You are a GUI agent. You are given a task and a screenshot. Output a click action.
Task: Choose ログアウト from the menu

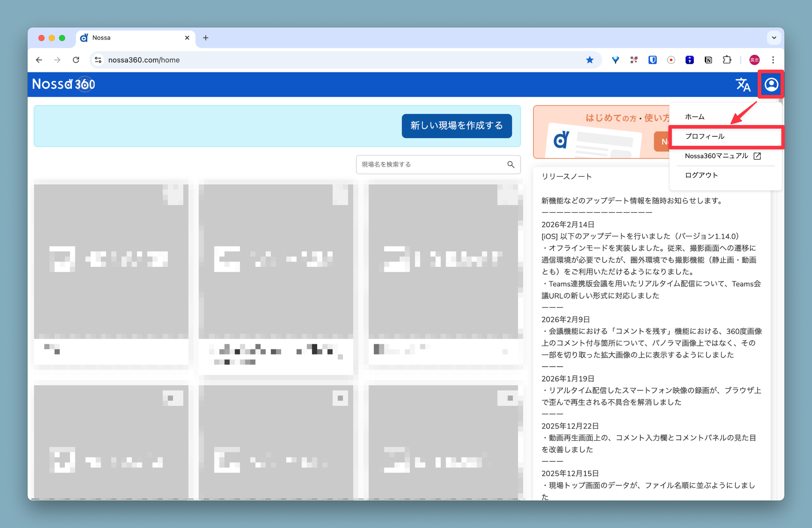(x=701, y=175)
